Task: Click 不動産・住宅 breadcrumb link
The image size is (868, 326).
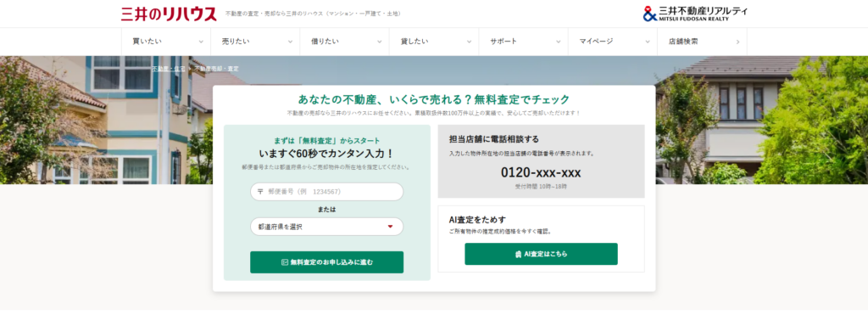Action: (169, 69)
